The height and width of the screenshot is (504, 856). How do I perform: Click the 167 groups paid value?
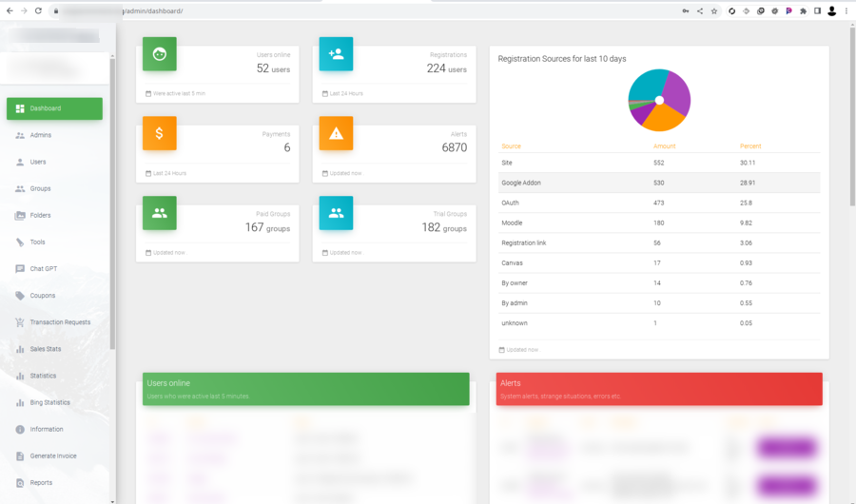(267, 227)
